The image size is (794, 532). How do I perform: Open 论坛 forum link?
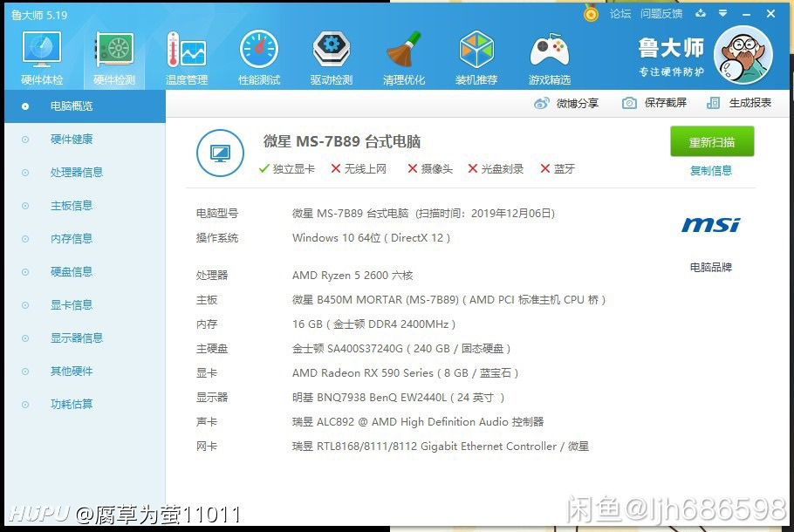pyautogui.click(x=619, y=14)
